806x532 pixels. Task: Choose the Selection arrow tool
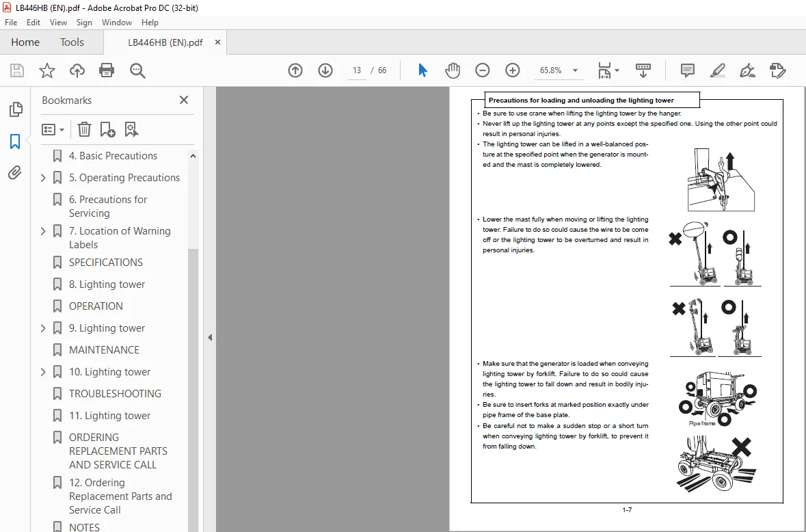click(x=422, y=70)
